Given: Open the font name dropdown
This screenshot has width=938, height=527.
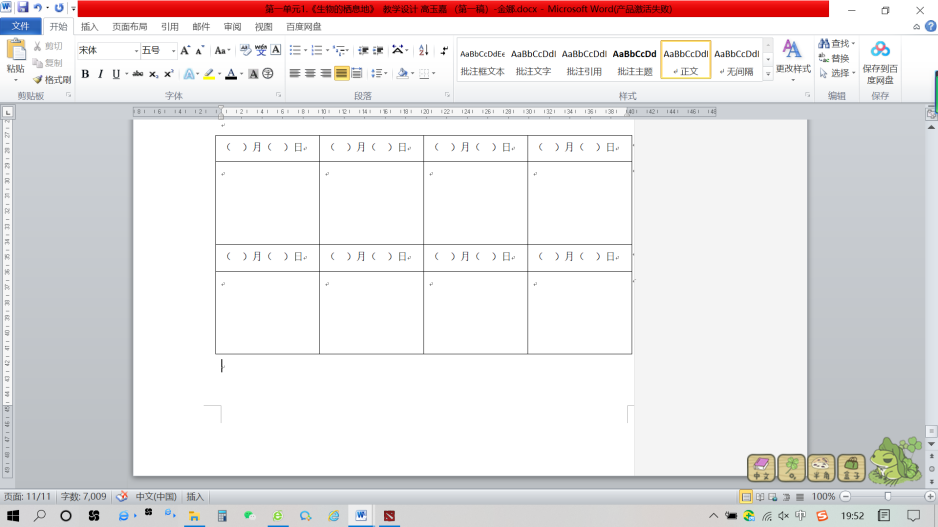Looking at the screenshot, I should (x=136, y=51).
